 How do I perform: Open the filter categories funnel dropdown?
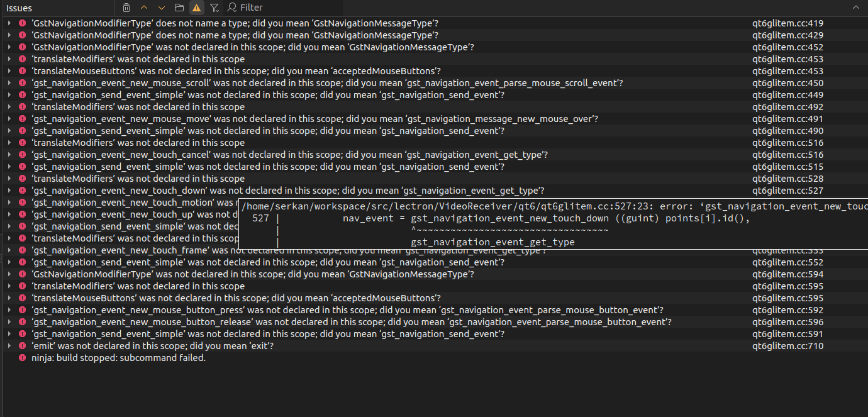pos(214,8)
